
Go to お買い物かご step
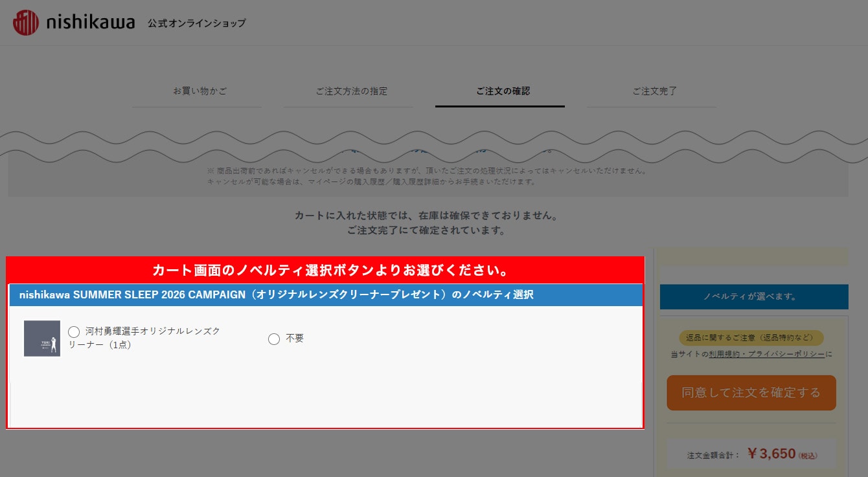coord(200,91)
